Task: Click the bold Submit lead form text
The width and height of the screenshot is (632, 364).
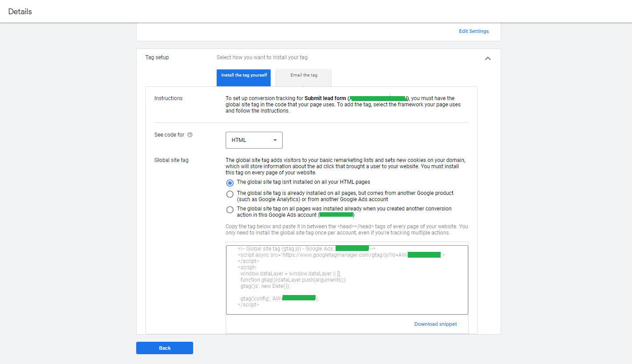Action: [x=325, y=98]
